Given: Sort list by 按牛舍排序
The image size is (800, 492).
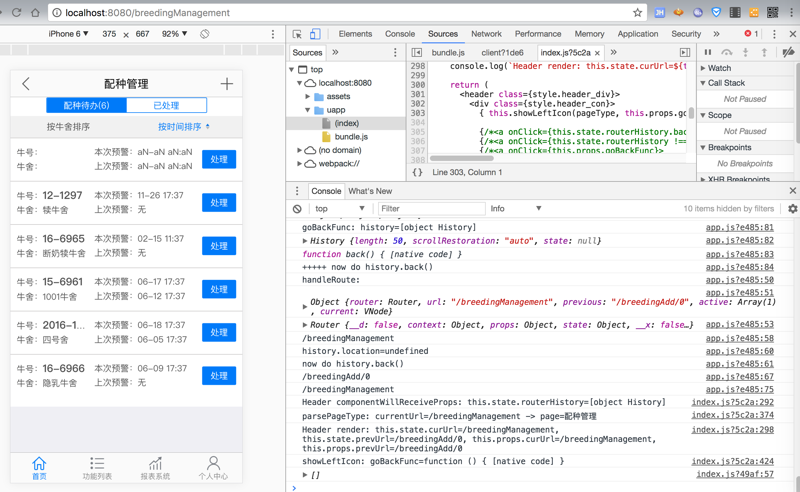Looking at the screenshot, I should click(x=68, y=127).
